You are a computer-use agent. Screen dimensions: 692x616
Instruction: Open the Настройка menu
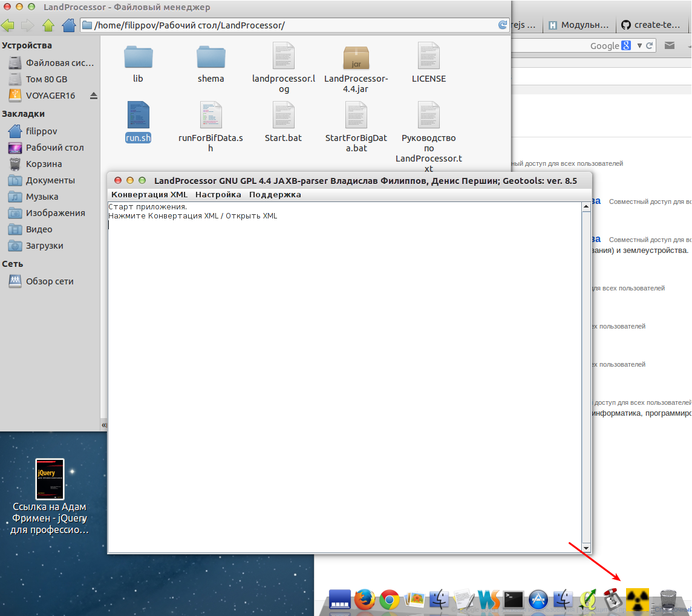click(x=218, y=195)
